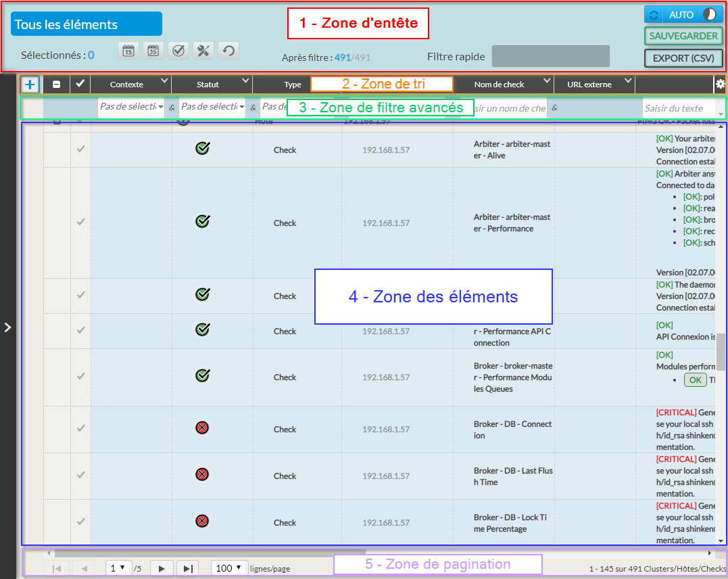Click the circled checkmark icon in header toolbar
The height and width of the screenshot is (579, 728).
click(178, 51)
